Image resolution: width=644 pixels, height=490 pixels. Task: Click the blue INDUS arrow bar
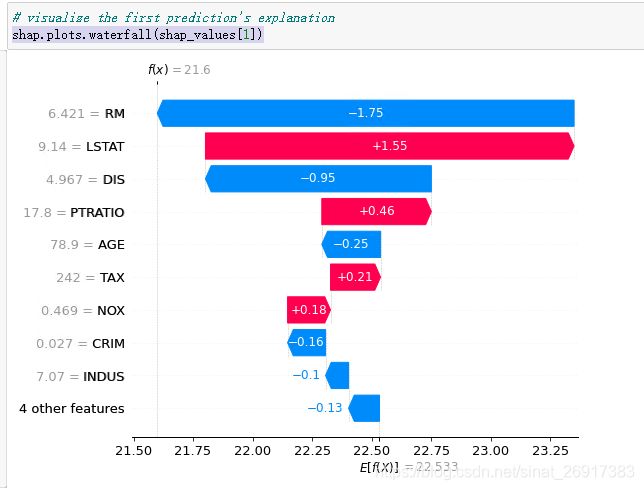coord(337,375)
